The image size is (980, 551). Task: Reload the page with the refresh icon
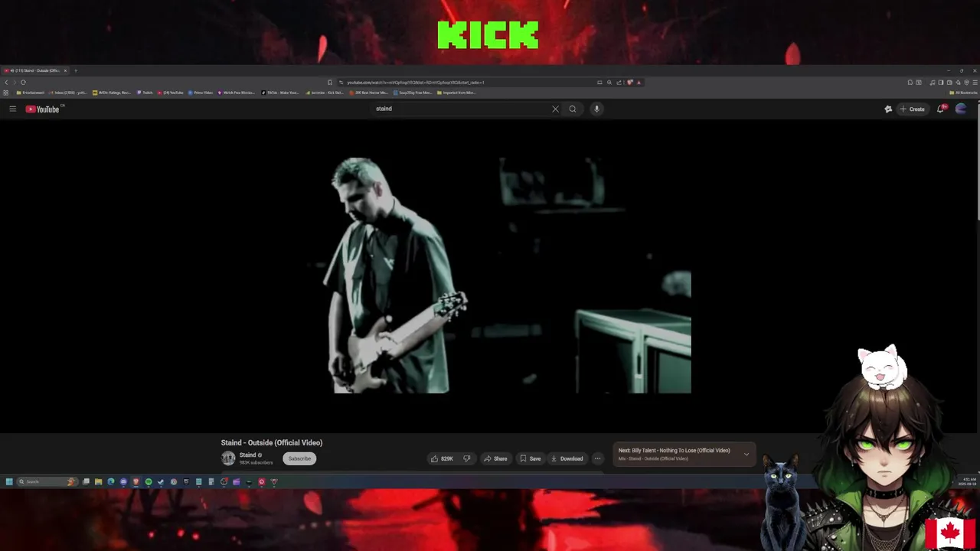pos(23,82)
